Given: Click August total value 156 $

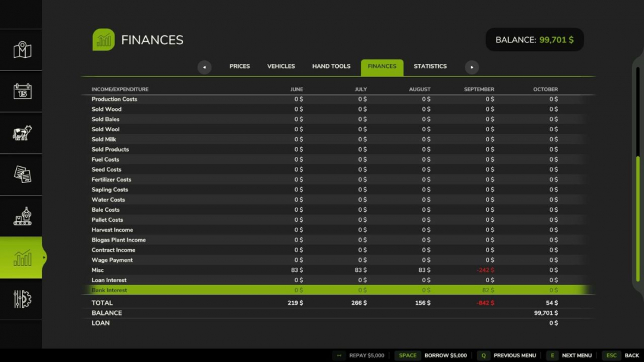Looking at the screenshot, I should (x=423, y=303).
